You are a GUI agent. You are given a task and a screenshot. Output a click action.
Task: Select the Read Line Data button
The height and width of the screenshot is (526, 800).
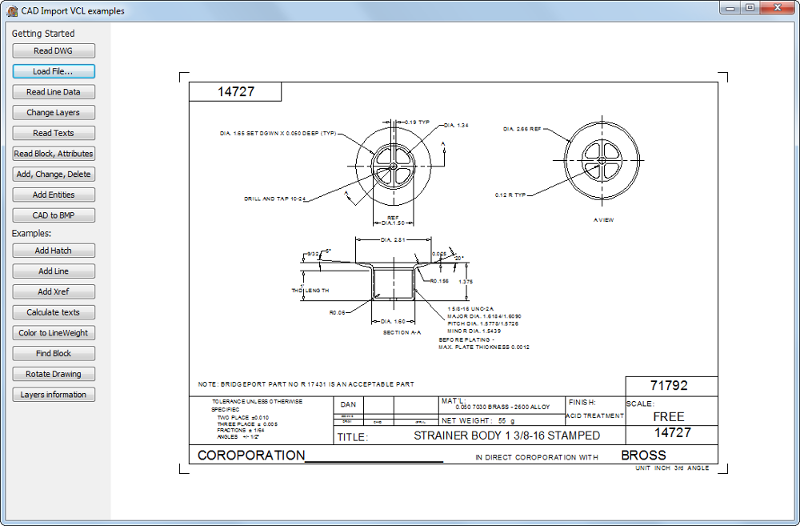pyautogui.click(x=54, y=92)
